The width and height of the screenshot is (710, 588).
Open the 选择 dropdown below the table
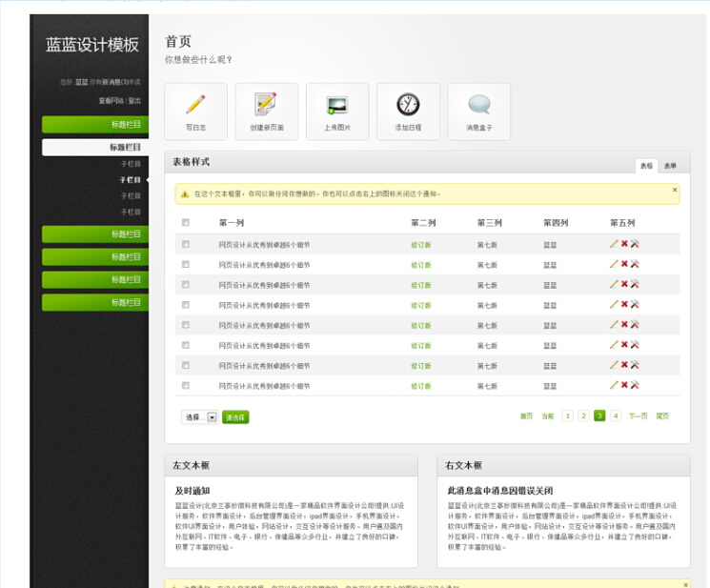[x=199, y=417]
